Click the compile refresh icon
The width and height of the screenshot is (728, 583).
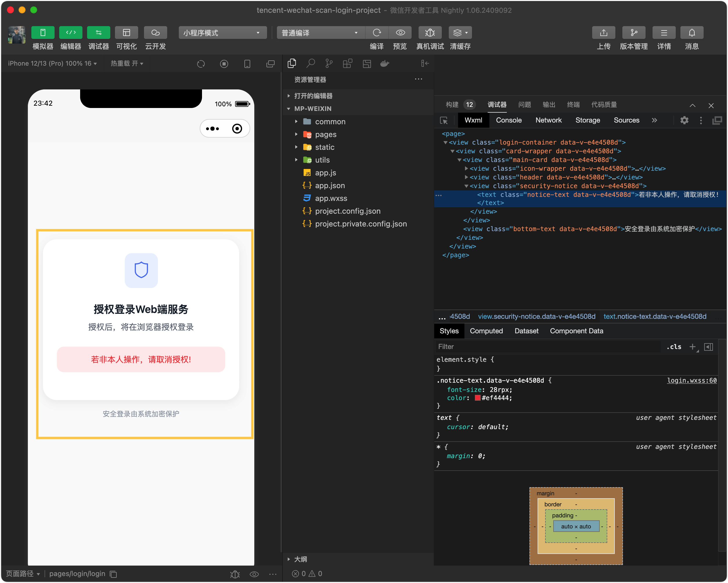[x=376, y=33]
